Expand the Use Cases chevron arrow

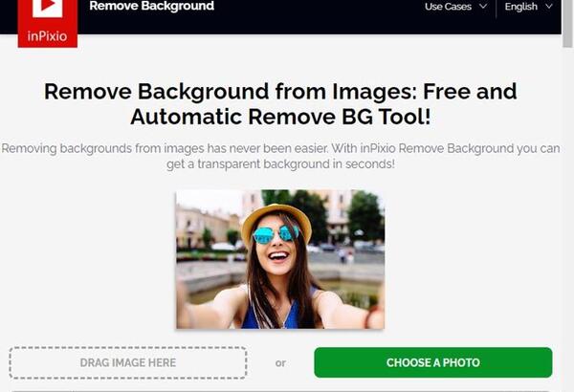483,7
